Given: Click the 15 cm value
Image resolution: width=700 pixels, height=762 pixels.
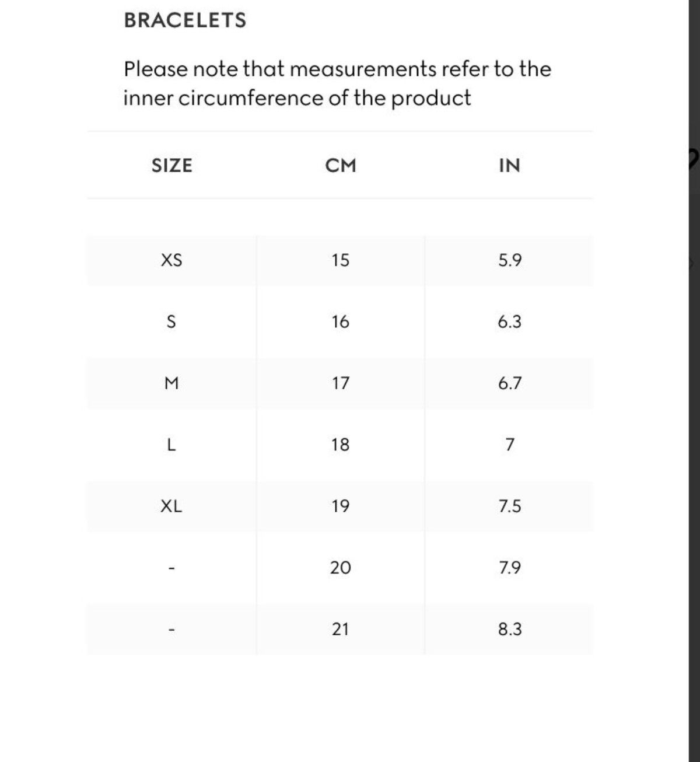Looking at the screenshot, I should tap(340, 260).
